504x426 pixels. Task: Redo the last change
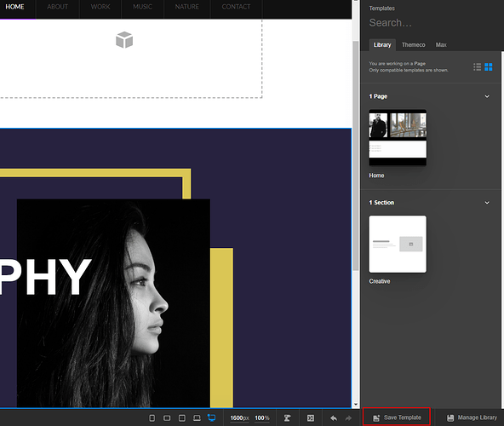pos(348,418)
